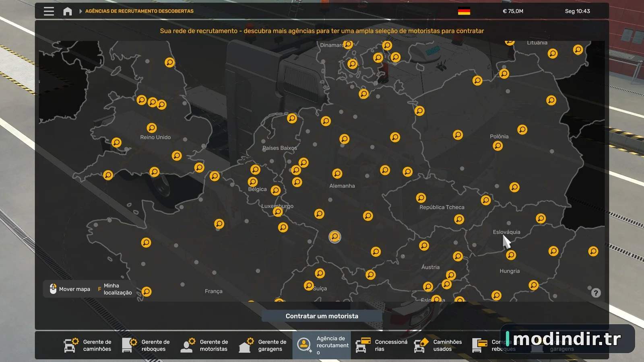Open the map help question mark
Viewport: 644px width, 362px height.
coord(596,293)
